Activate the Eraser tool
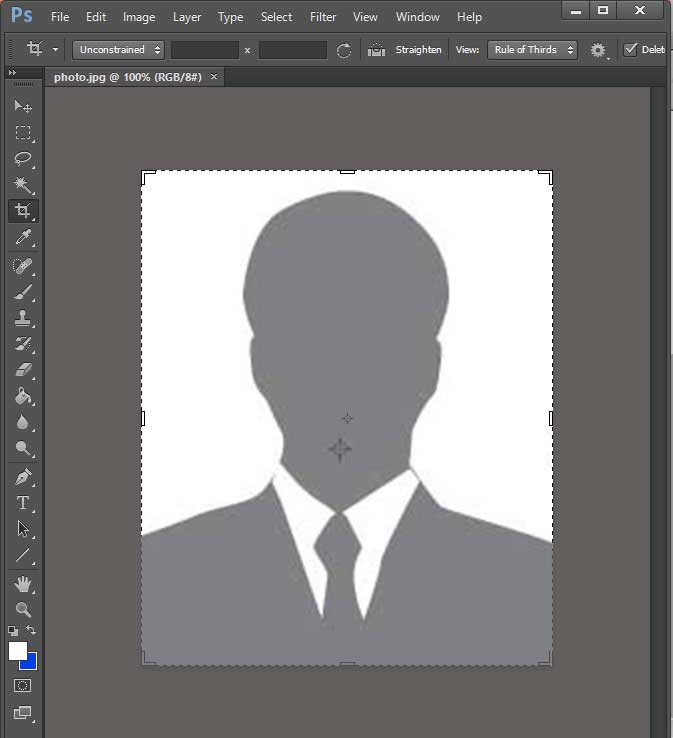 point(23,370)
